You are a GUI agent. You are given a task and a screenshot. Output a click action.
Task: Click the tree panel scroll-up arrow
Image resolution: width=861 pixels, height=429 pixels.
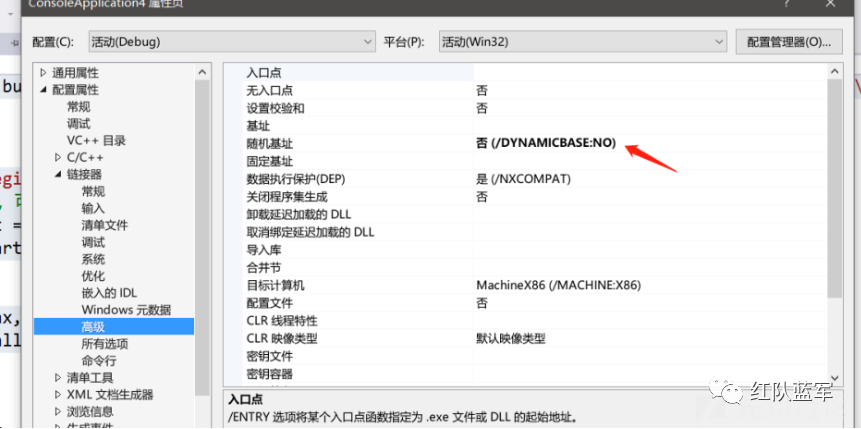202,72
